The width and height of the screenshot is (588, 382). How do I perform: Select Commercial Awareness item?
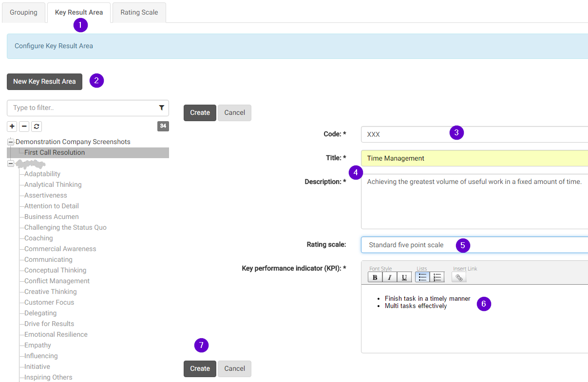(x=60, y=249)
